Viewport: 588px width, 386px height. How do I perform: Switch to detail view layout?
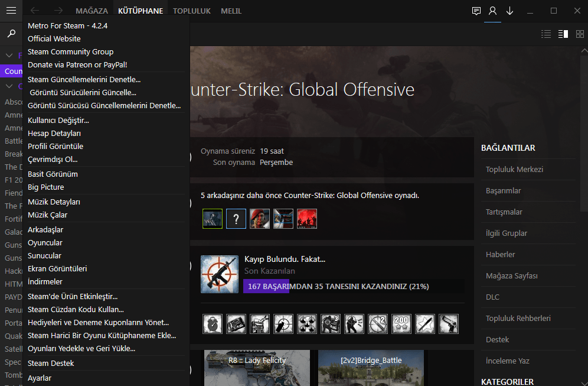(563, 34)
